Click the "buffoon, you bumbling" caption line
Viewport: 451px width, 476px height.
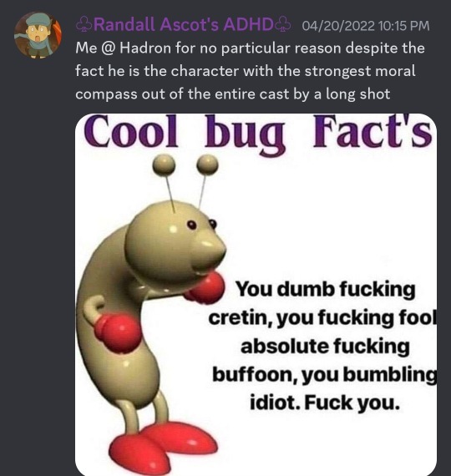tap(324, 375)
